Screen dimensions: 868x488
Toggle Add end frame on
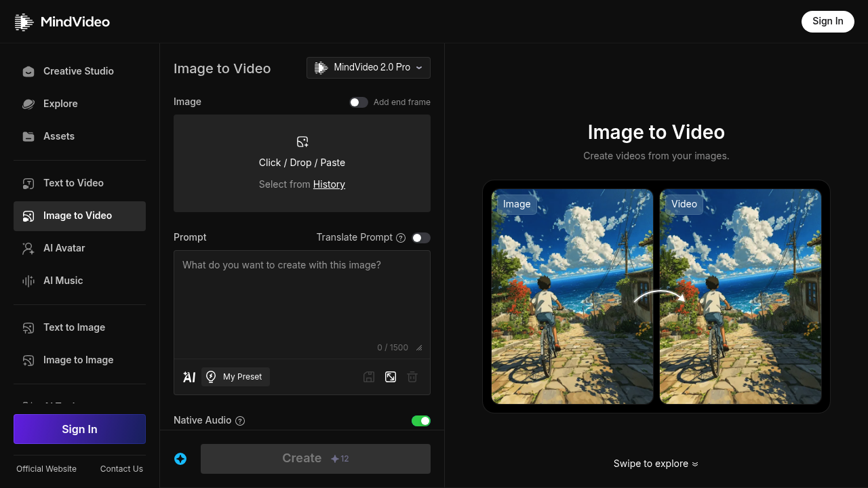[358, 102]
